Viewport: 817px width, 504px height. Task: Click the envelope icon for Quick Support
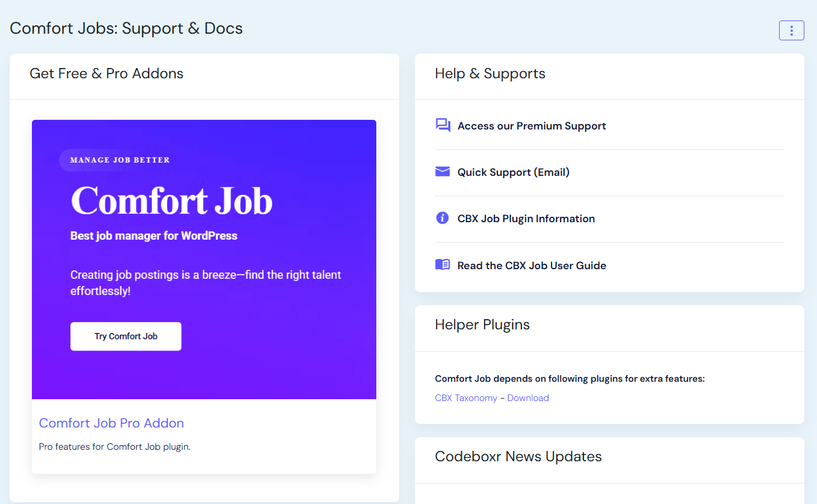click(443, 172)
